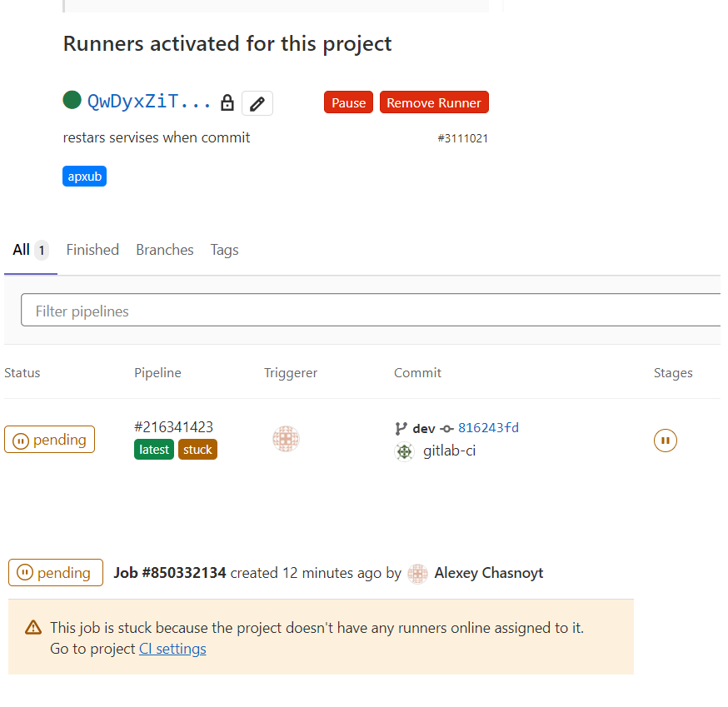Screen dimensions: 728x707
Task: Click Alexey Chasnoyt's avatar
Action: point(417,574)
